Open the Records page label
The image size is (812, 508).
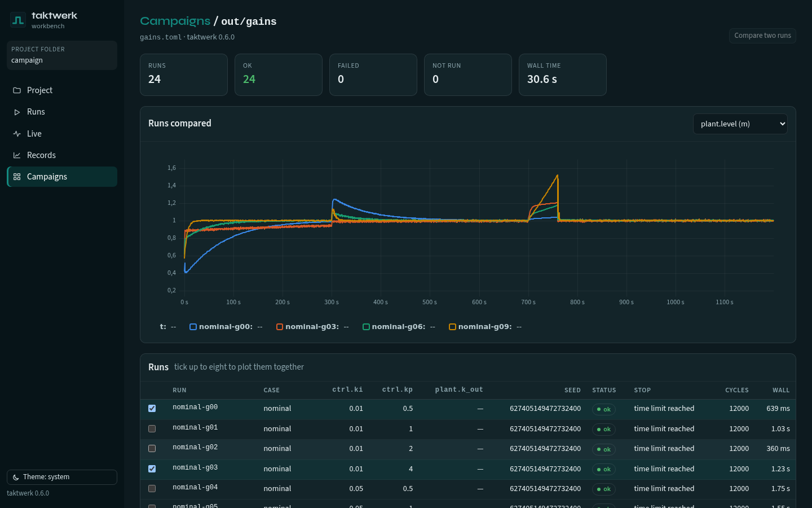click(x=41, y=155)
